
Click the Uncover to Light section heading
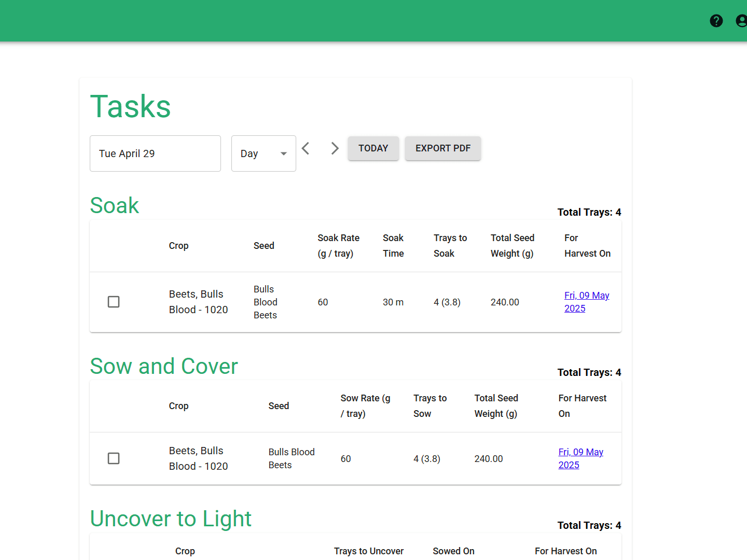tap(171, 519)
